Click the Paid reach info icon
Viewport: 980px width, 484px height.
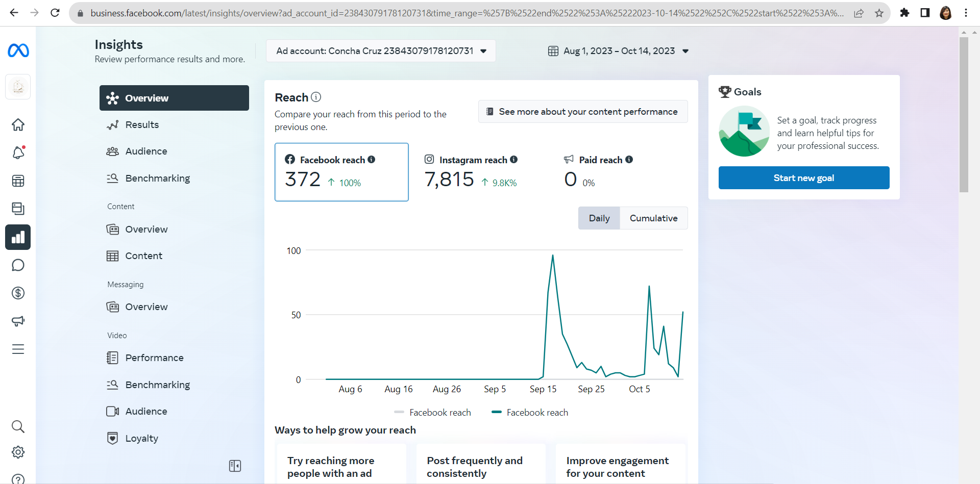tap(629, 160)
